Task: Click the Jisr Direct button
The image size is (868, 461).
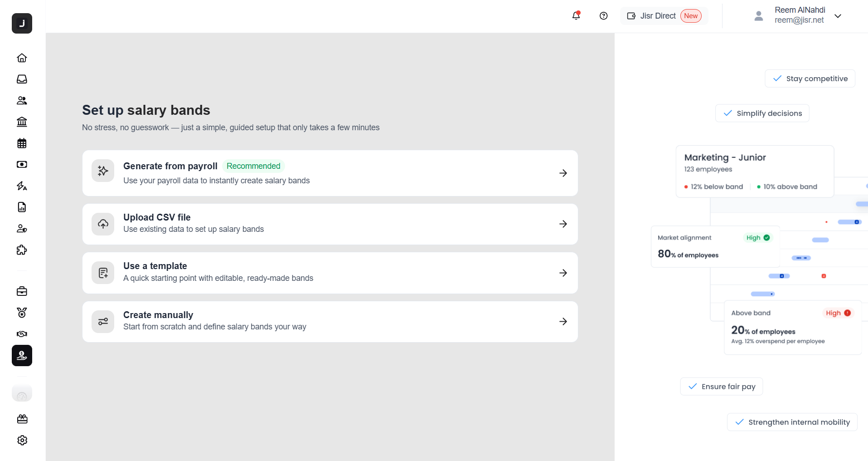Action: pos(664,16)
